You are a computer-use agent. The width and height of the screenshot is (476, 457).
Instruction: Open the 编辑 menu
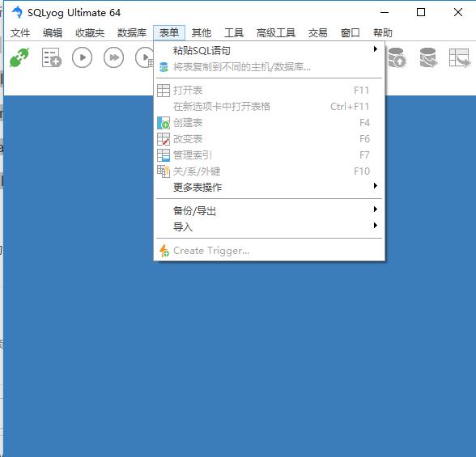coord(53,32)
